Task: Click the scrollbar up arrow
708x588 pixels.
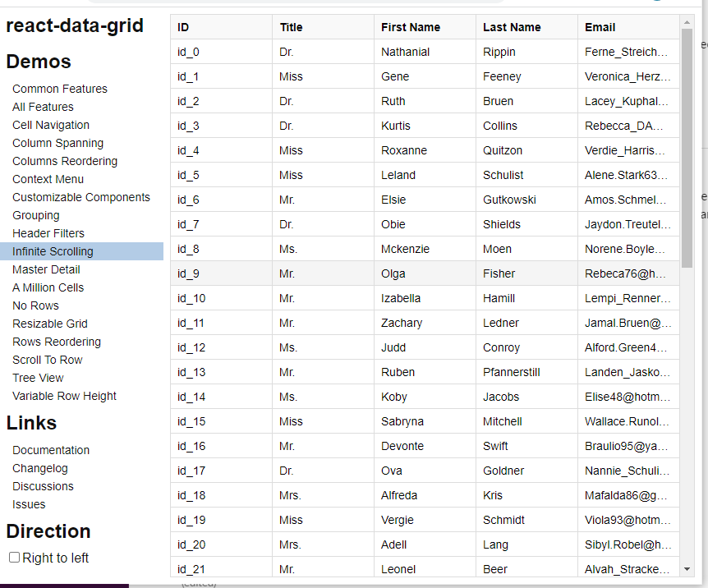Action: (x=687, y=21)
